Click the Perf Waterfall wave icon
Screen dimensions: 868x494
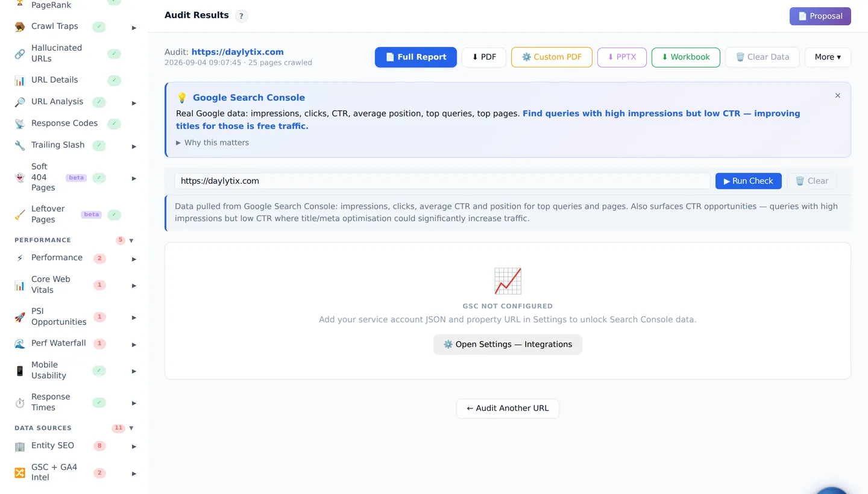pos(20,343)
